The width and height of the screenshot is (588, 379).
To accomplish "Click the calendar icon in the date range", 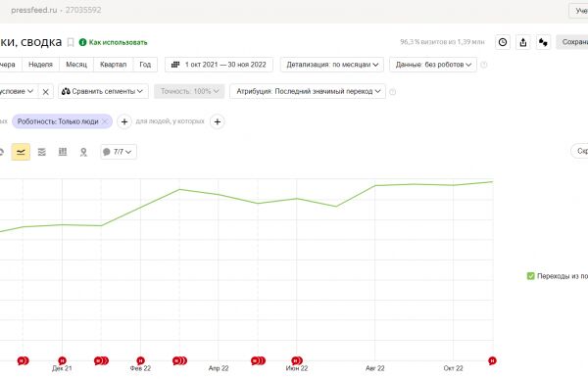I will pyautogui.click(x=175, y=65).
